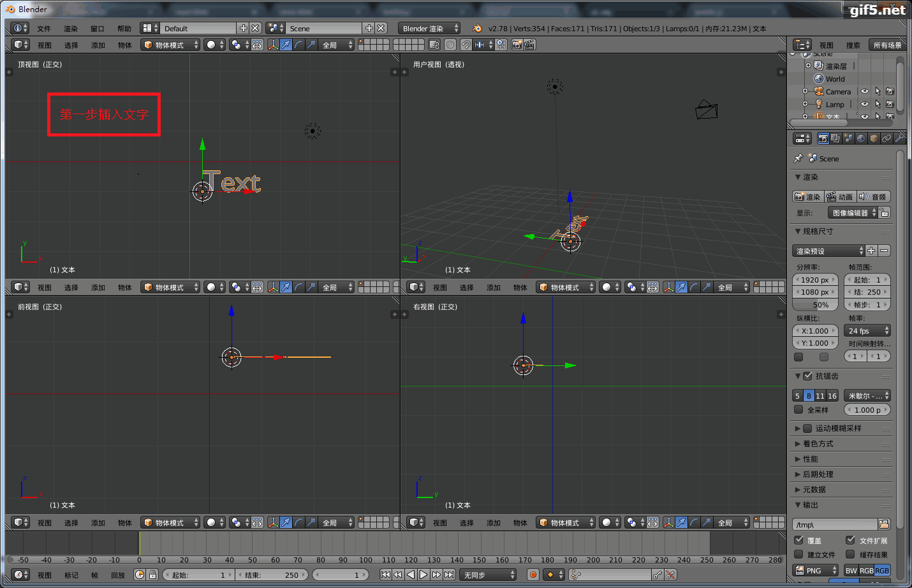Expand the 着色方式 panel
912x588 pixels.
(x=842, y=444)
